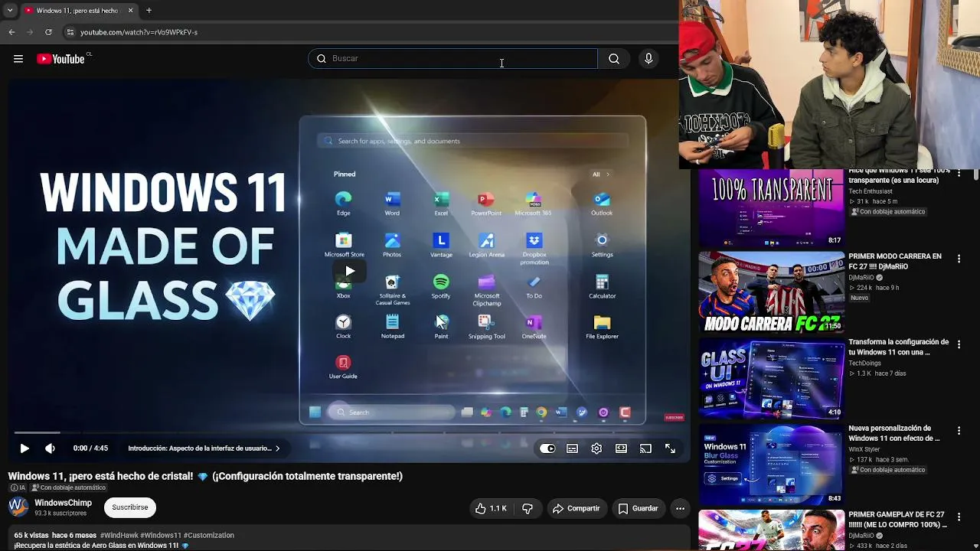Open options for Transforma la configuración video
This screenshot has width=980, height=551.
959,345
